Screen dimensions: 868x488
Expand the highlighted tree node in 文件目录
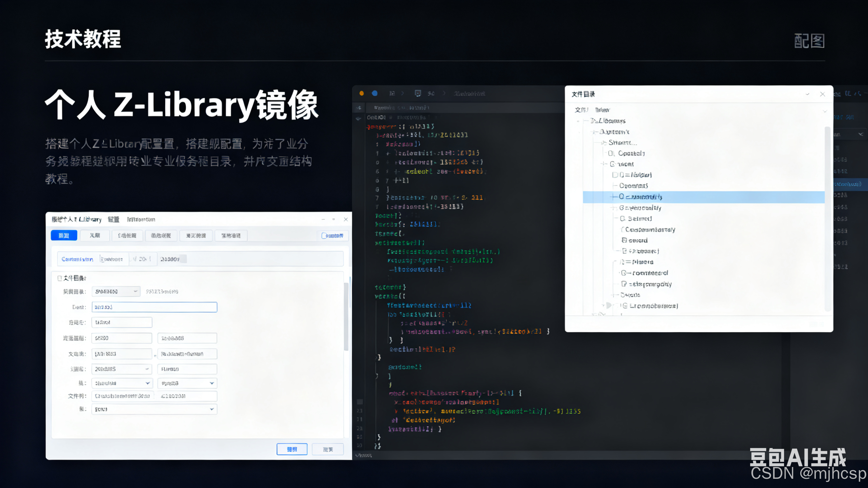(x=614, y=197)
